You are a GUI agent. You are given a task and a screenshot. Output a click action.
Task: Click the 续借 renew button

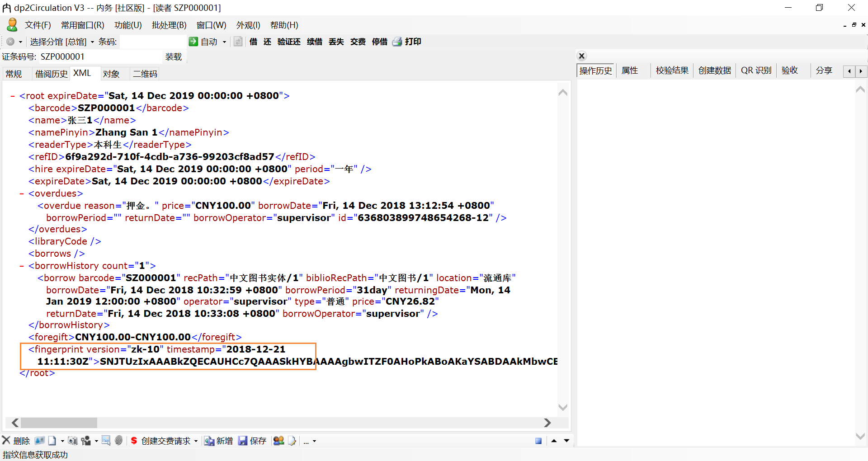314,42
